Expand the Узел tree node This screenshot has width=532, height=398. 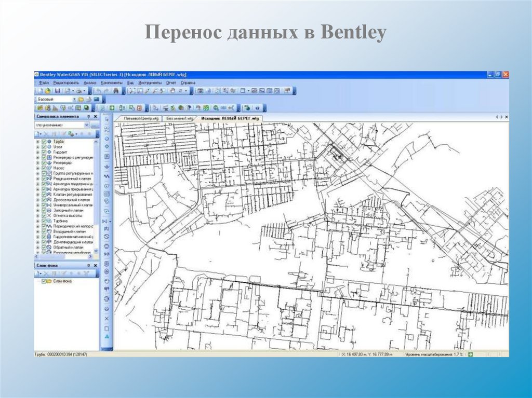(x=38, y=147)
